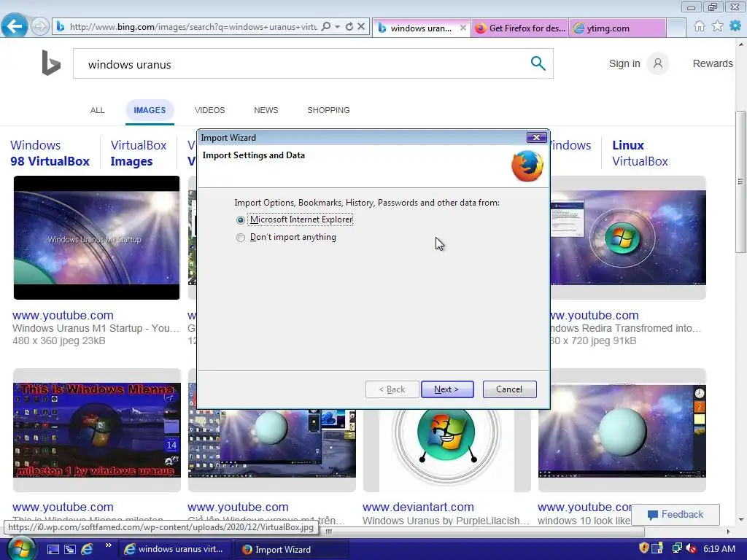This screenshot has height=560, width=747.
Task: Switch to the VIDEOS search tab
Action: point(209,111)
